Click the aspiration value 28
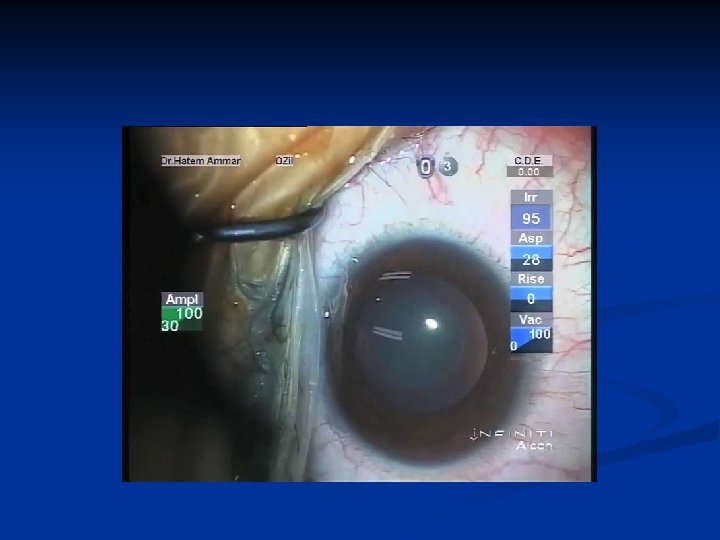720x540 pixels. pos(531,259)
